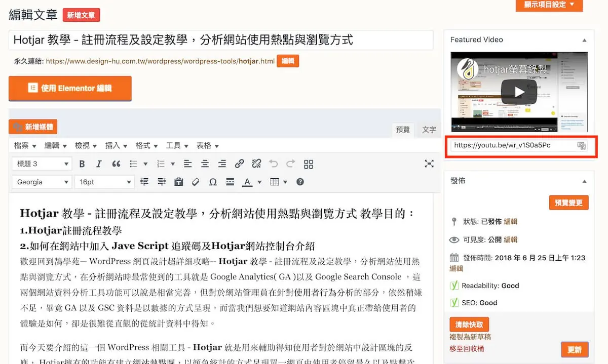This screenshot has height=364, width=608.
Task: Open the 工具 menu
Action: coord(177,145)
